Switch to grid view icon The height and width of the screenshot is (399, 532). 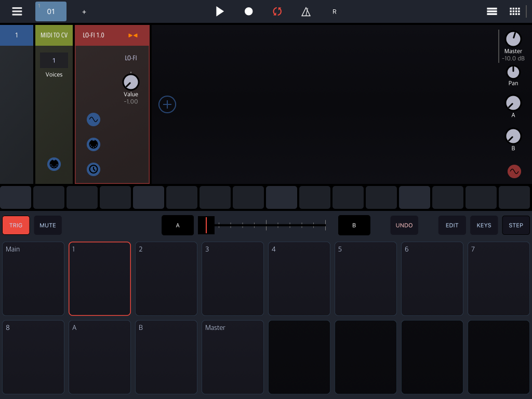click(x=515, y=11)
